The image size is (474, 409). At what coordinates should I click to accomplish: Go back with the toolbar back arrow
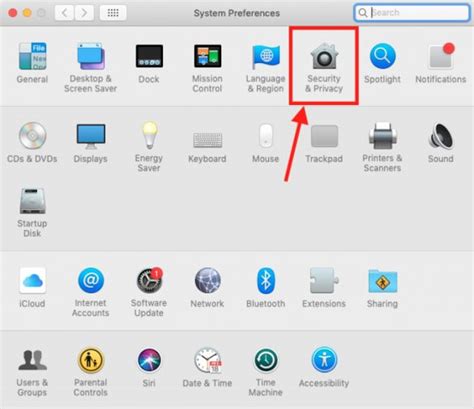64,13
